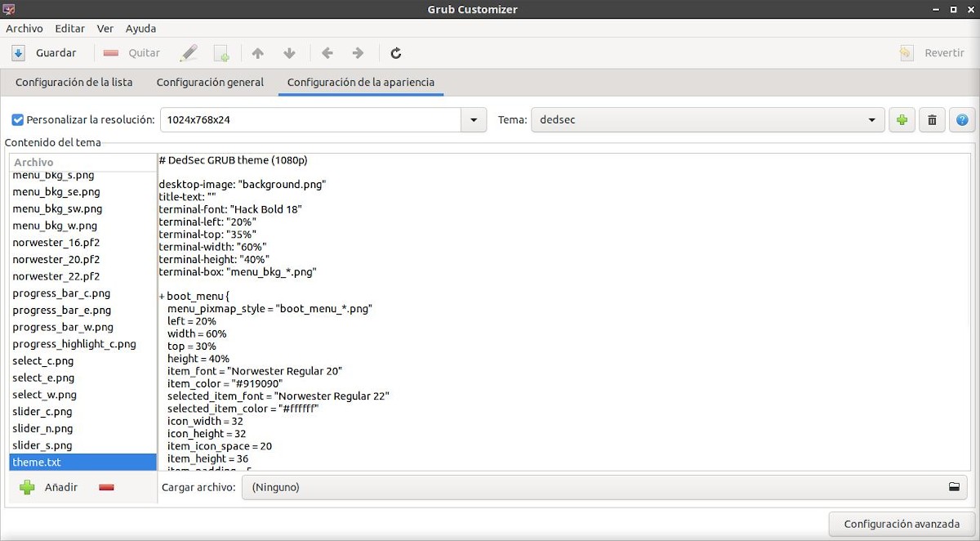Screen dimensions: 980x541
Task: Switch to Configuración general tab
Action: 209,82
